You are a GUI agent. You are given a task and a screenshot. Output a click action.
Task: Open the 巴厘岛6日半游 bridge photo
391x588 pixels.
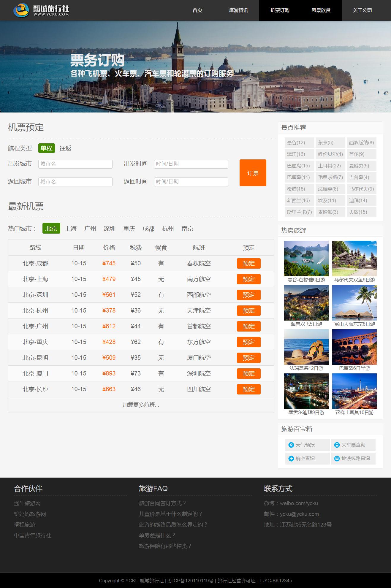tap(354, 347)
